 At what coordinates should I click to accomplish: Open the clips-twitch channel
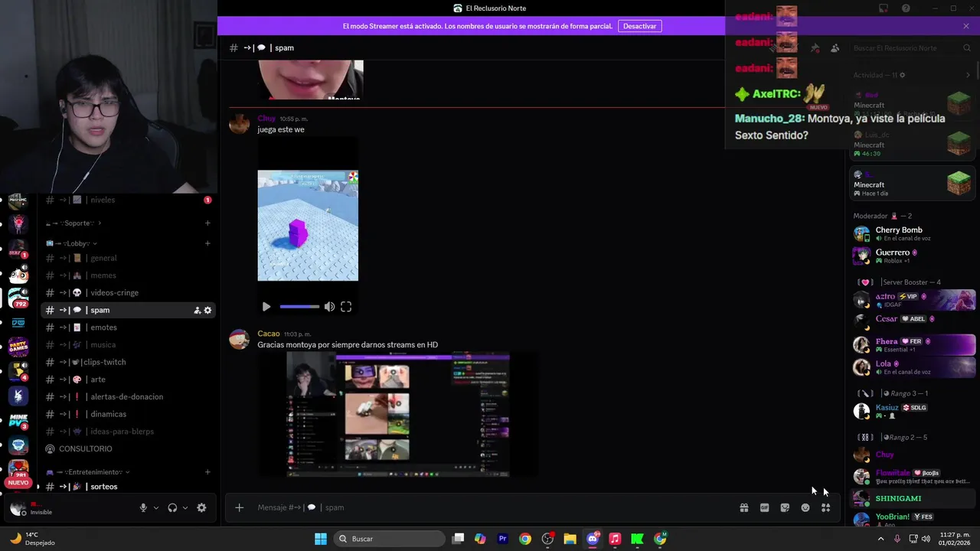pyautogui.click(x=127, y=362)
